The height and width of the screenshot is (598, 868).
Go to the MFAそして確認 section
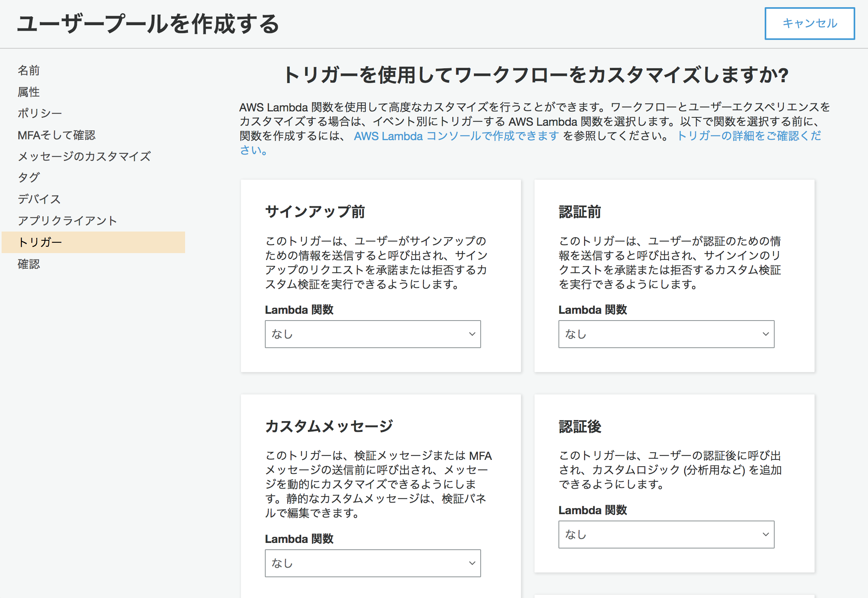56,135
